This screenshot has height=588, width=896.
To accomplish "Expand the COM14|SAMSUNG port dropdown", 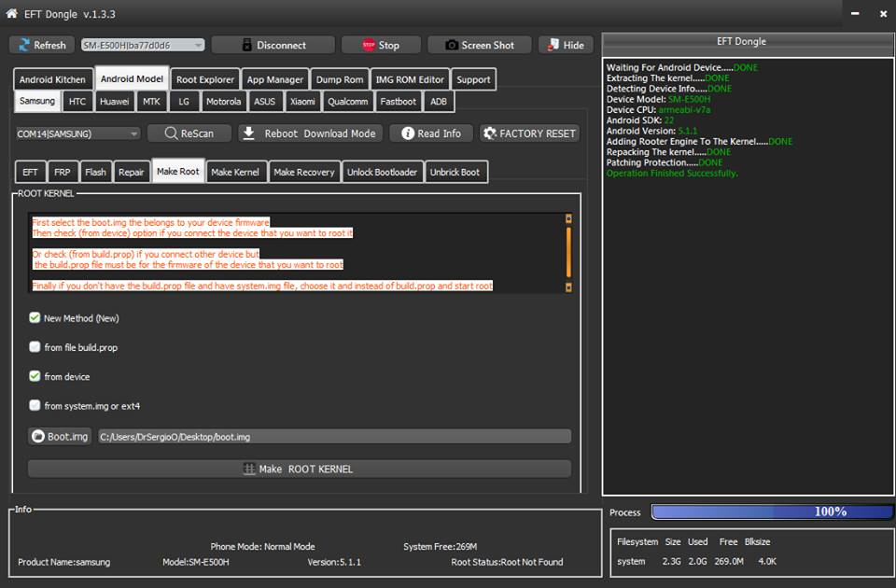I will pyautogui.click(x=77, y=133).
